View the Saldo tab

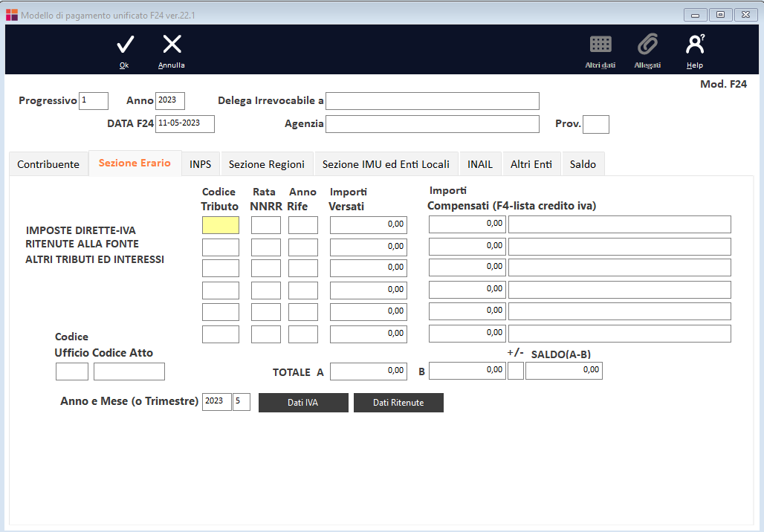(583, 163)
